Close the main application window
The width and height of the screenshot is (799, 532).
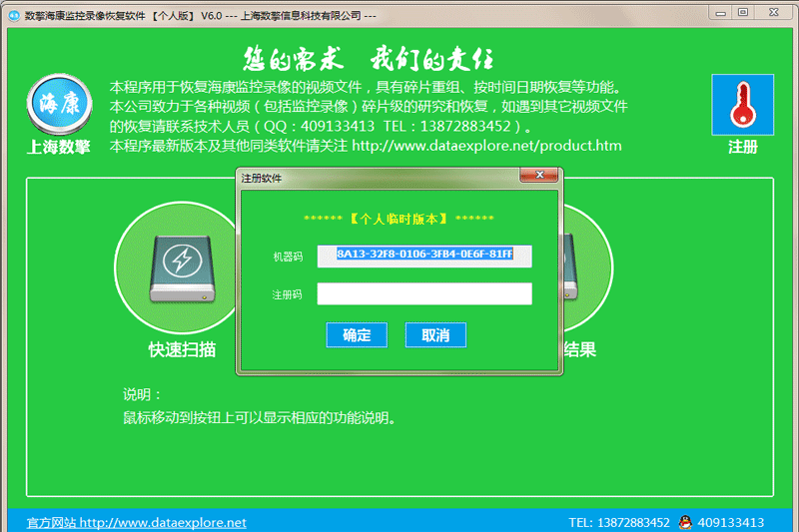point(773,13)
